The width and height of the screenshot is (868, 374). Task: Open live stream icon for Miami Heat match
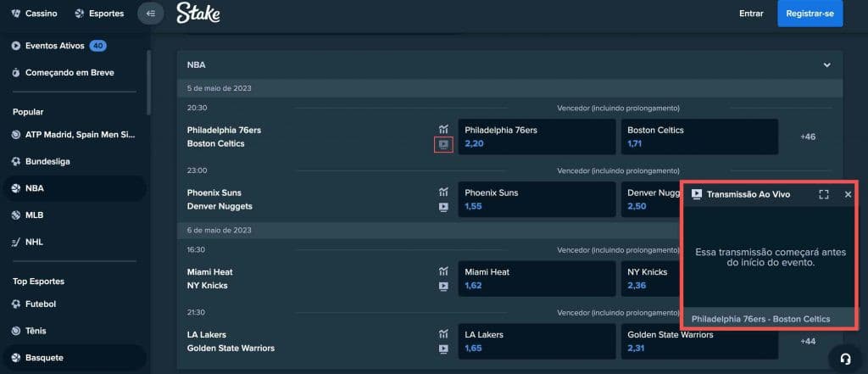pos(442,287)
